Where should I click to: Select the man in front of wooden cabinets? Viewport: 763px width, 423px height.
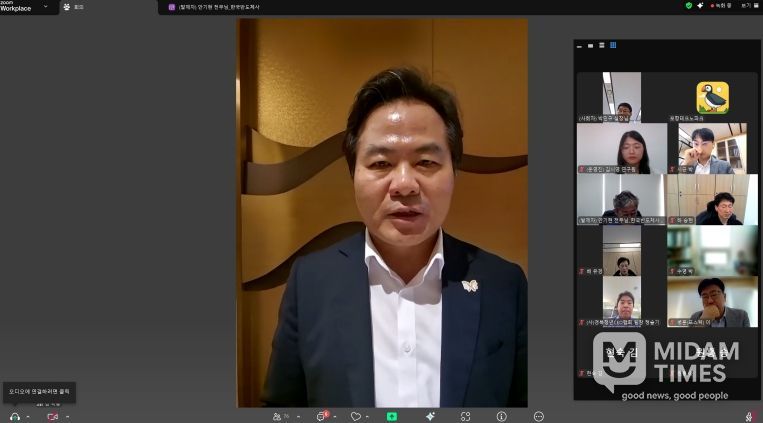pos(712,199)
